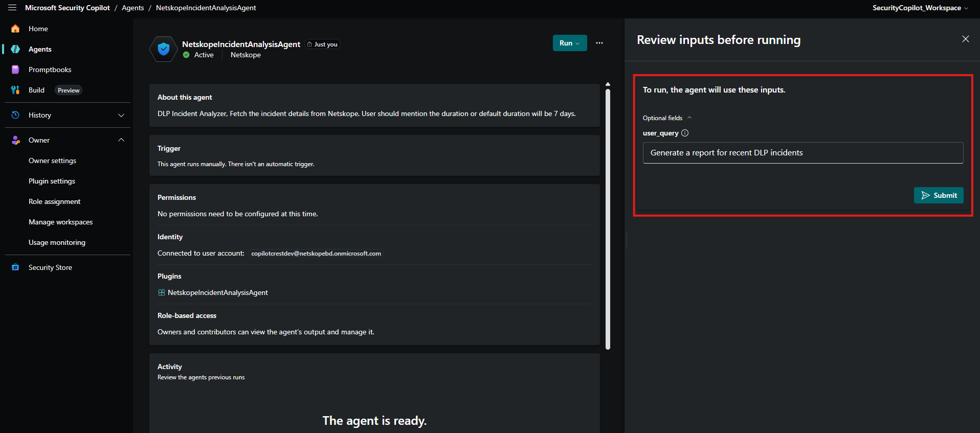Click the About this agent heading
Viewport: 980px width, 433px height.
coord(185,97)
